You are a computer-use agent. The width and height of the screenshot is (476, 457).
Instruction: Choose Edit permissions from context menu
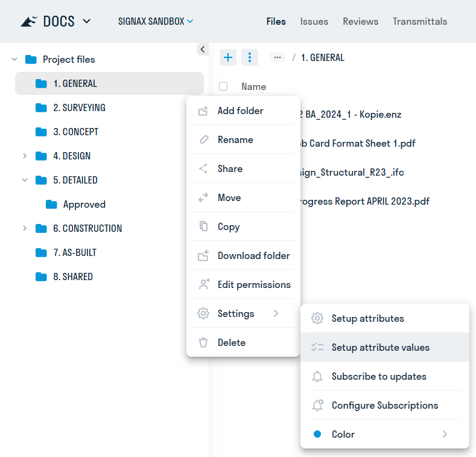click(244, 285)
